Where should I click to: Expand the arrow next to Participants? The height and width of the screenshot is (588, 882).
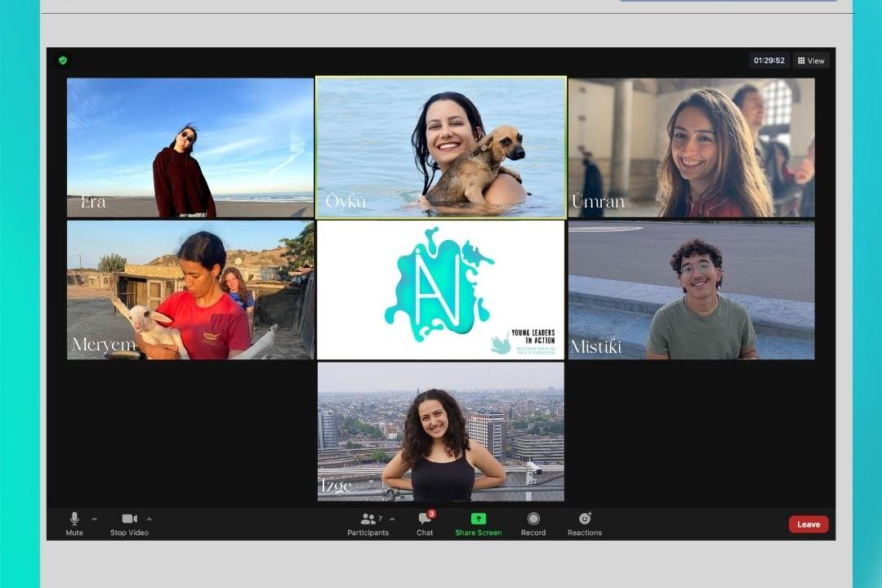coord(392,519)
